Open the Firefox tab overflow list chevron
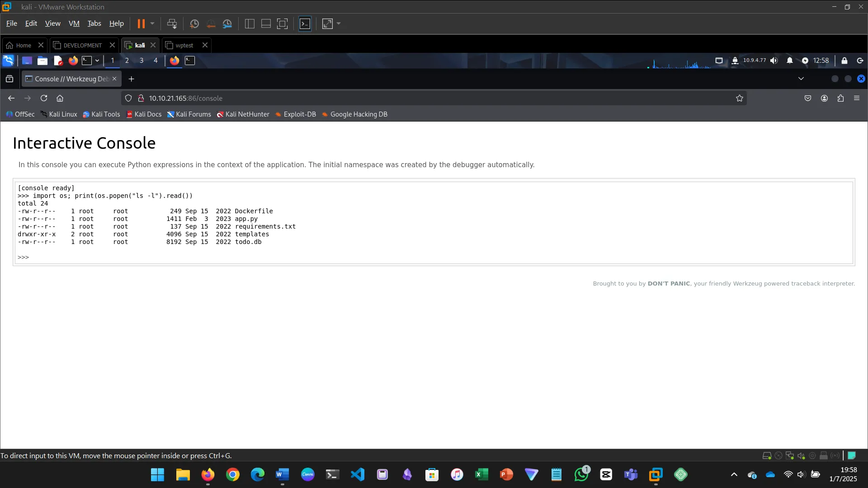The image size is (868, 488). coord(801,79)
